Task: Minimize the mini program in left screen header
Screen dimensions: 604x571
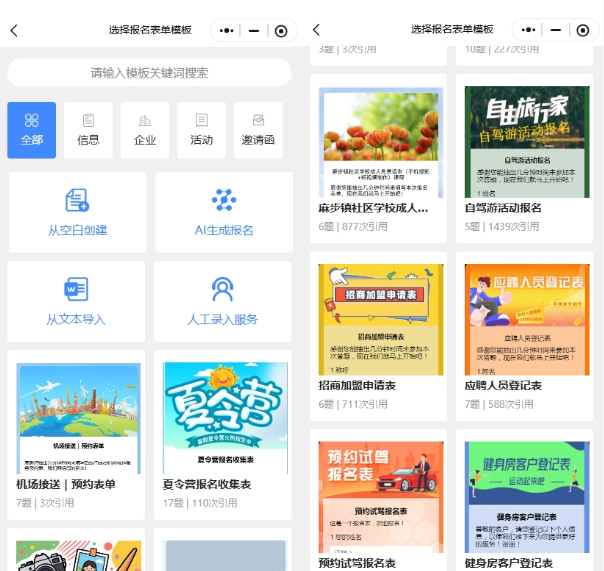Action: pos(254,31)
